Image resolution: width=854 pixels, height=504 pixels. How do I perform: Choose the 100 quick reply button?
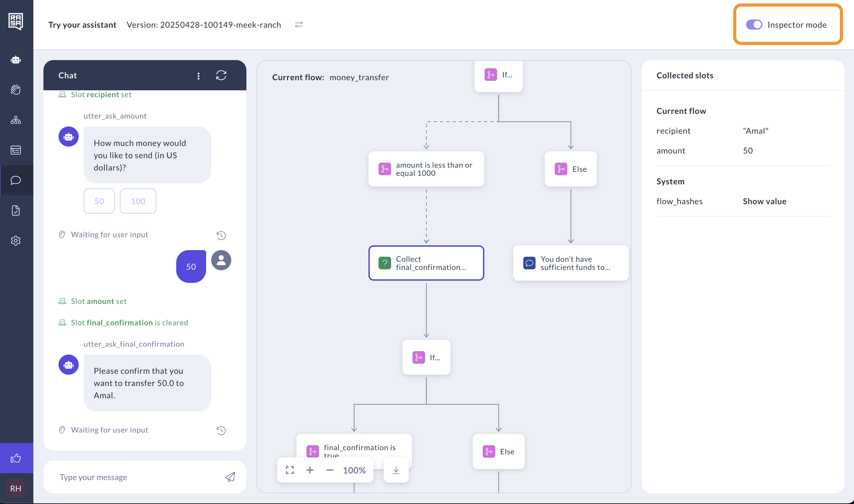[138, 201]
